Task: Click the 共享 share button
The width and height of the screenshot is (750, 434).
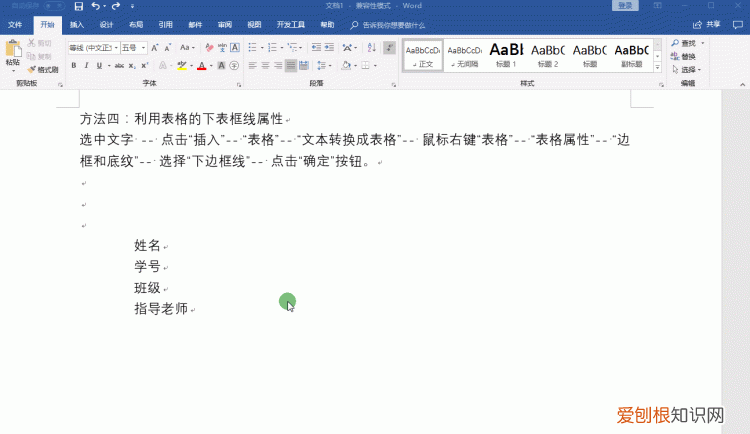Action: tap(707, 24)
